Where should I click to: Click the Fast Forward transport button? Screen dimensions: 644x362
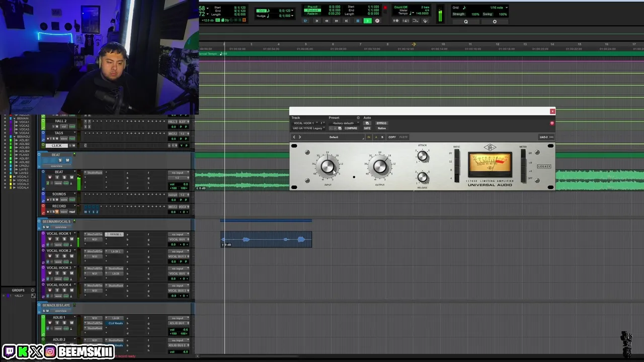[x=336, y=21]
